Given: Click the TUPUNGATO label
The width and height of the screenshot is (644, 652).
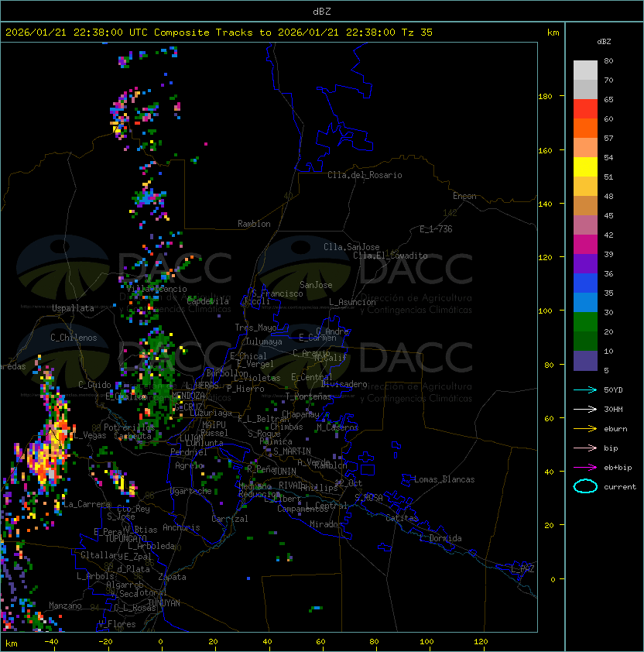Looking at the screenshot, I should pyautogui.click(x=126, y=539).
